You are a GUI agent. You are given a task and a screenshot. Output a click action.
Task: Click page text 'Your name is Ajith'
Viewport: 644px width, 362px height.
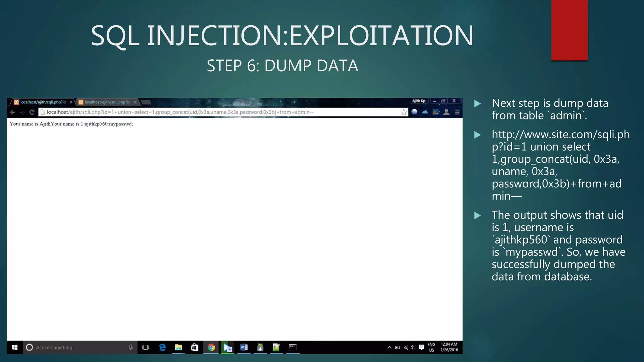(30, 124)
